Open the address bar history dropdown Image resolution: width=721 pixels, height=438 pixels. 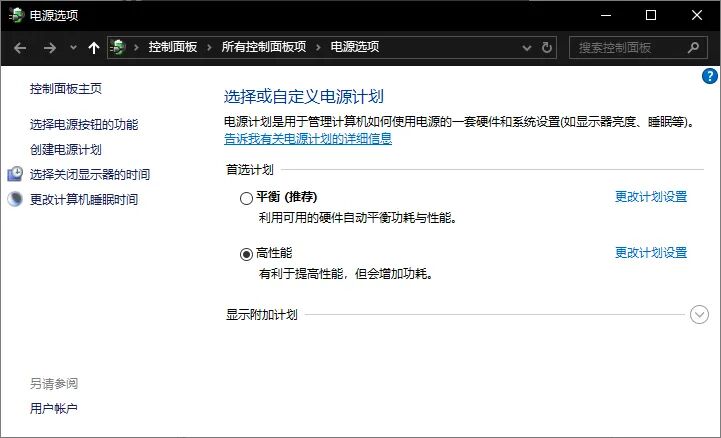[528, 47]
